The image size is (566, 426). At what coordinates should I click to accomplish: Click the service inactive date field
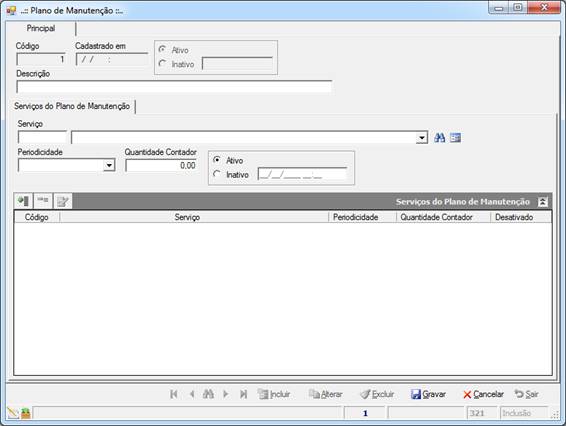pyautogui.click(x=302, y=174)
